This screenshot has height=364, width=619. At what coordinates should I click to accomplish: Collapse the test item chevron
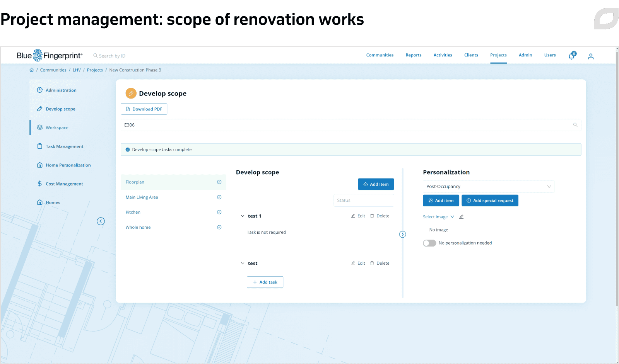tap(243, 264)
